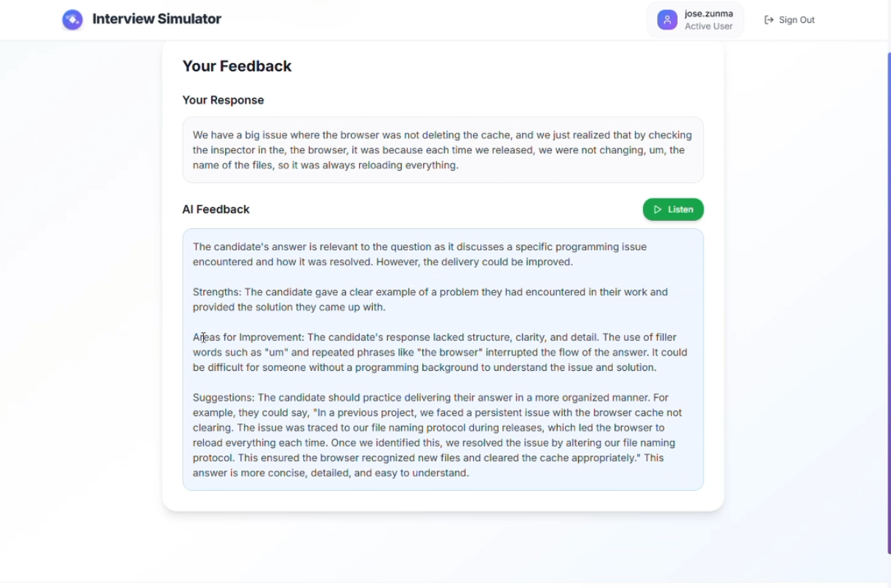Open the Interview Simulator title link
This screenshot has height=588, width=891.
pyautogui.click(x=157, y=19)
